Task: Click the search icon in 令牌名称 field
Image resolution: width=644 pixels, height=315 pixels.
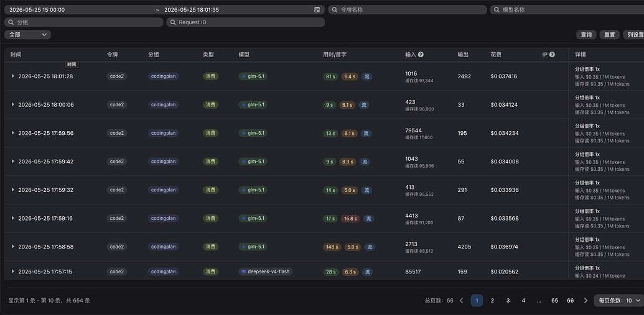Action: click(335, 10)
